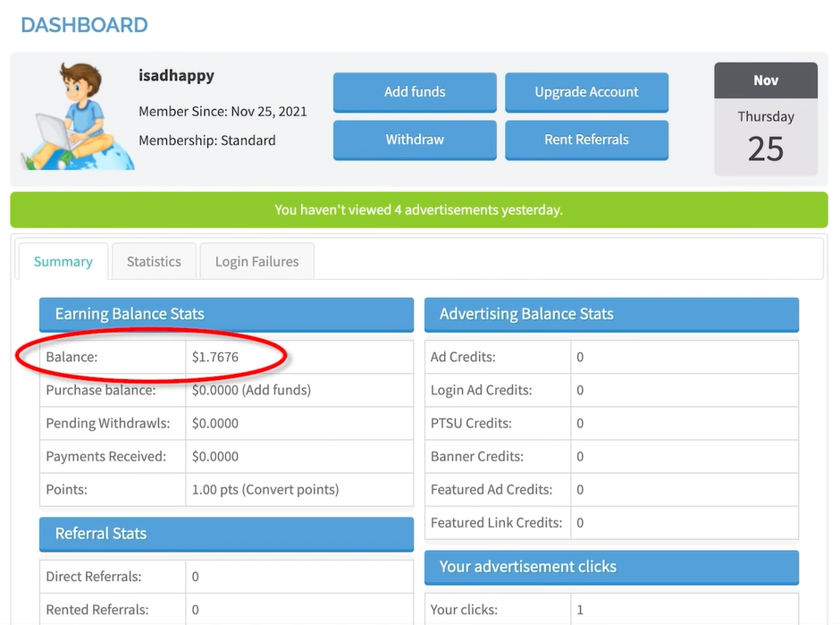840x625 pixels.
Task: Click the Ad Credits label
Action: 463,357
